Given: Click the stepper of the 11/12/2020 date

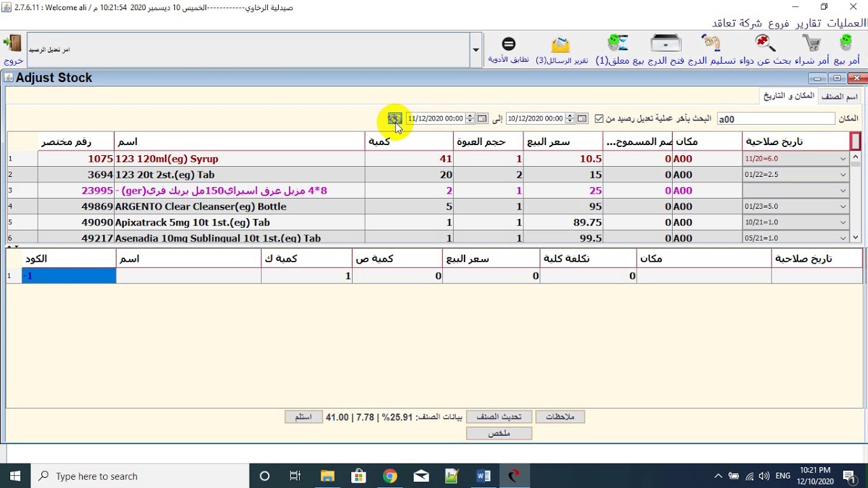Looking at the screenshot, I should tap(471, 119).
